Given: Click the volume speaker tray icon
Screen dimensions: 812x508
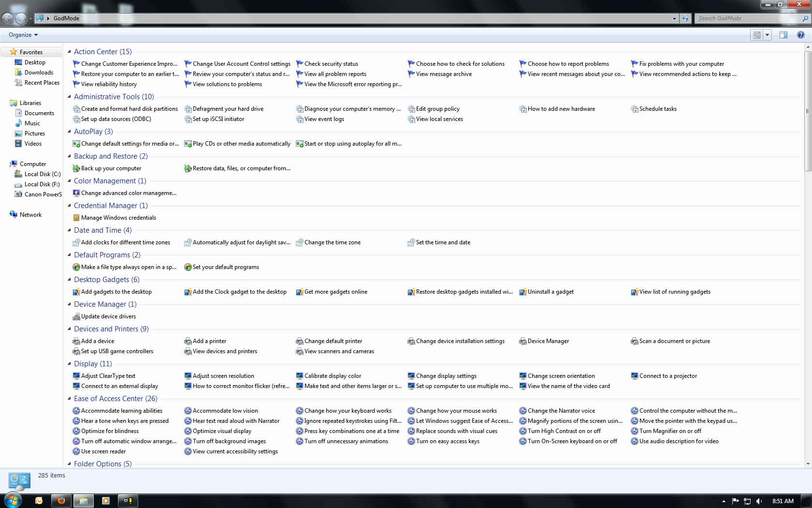Looking at the screenshot, I should tap(759, 501).
